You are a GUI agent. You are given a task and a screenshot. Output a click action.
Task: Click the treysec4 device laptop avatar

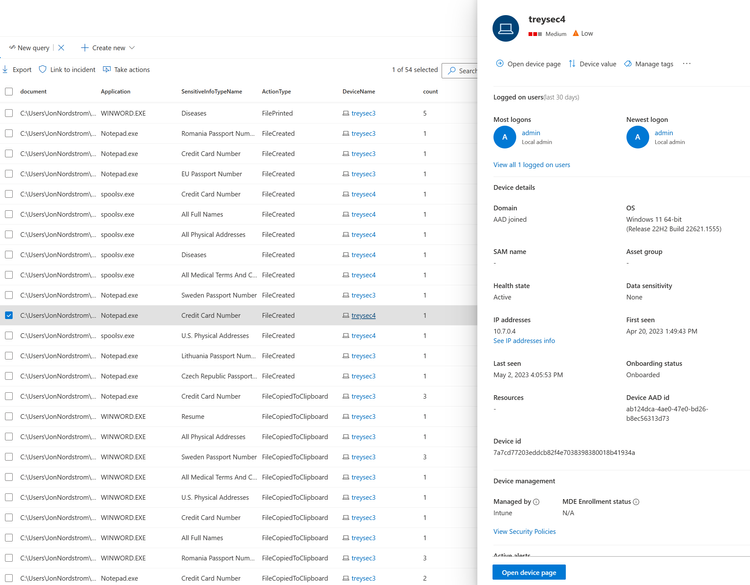[506, 29]
